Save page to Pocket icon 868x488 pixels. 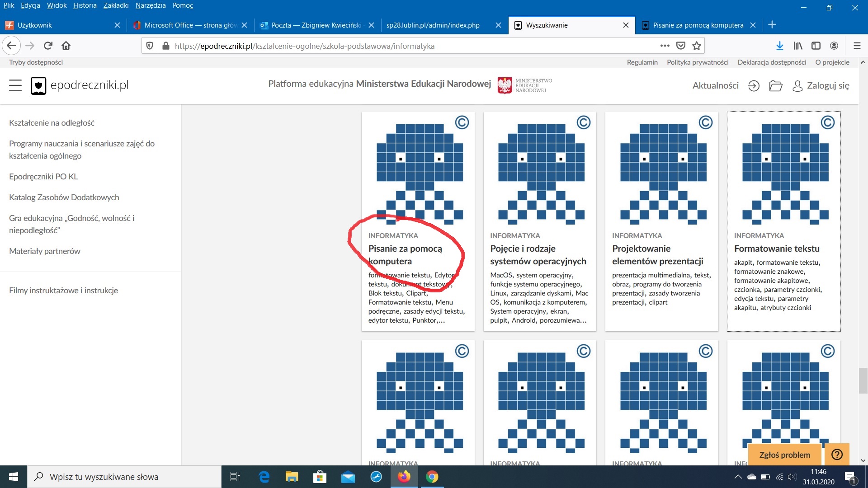680,46
